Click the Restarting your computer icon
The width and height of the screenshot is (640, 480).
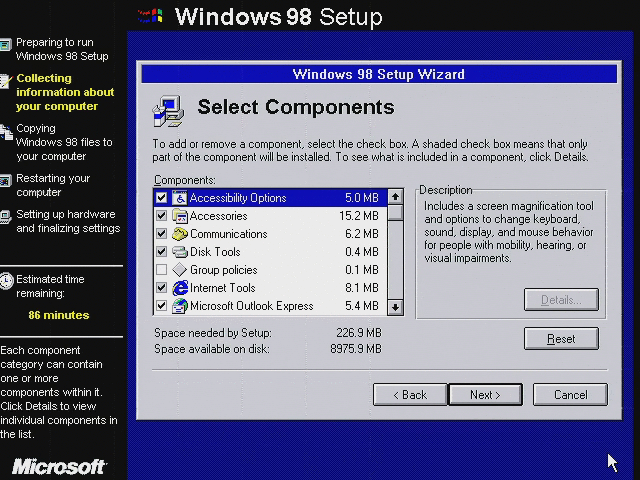point(6,180)
